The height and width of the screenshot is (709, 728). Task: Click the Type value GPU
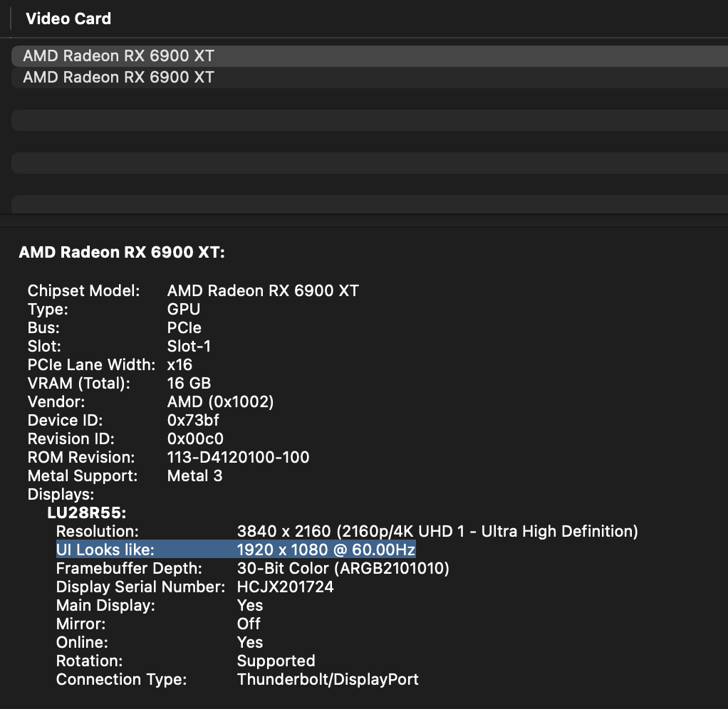click(x=183, y=309)
